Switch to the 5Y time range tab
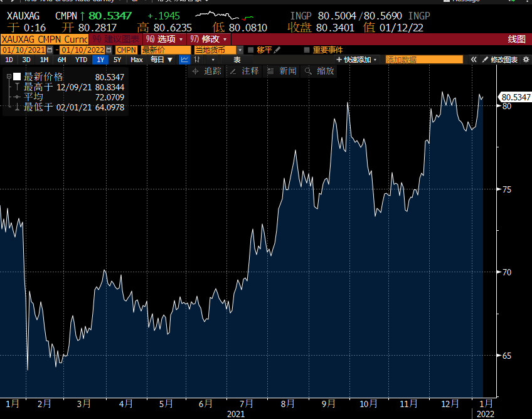This screenshot has height=419, width=532. pos(117,60)
